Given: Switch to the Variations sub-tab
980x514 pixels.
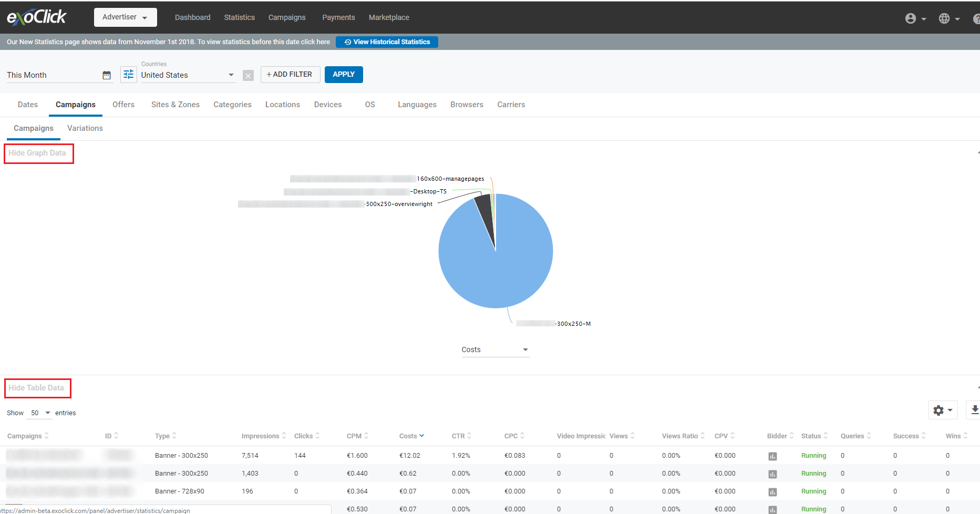Looking at the screenshot, I should click(x=85, y=128).
